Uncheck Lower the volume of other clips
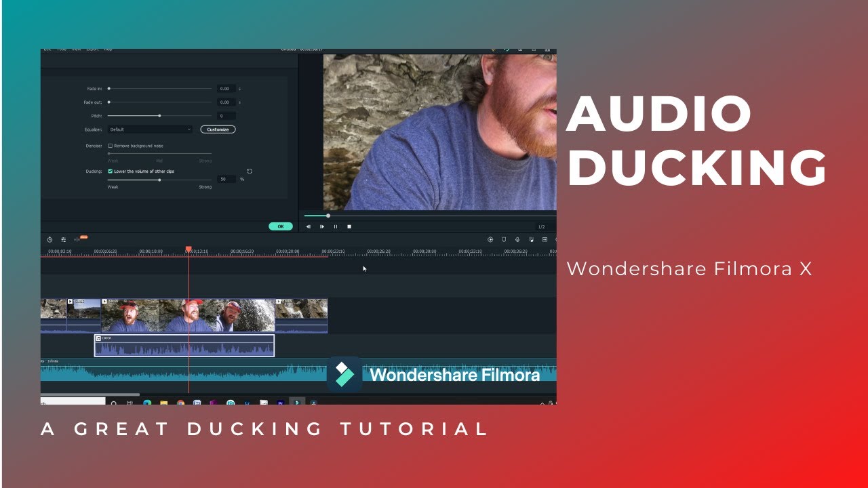 coord(110,171)
